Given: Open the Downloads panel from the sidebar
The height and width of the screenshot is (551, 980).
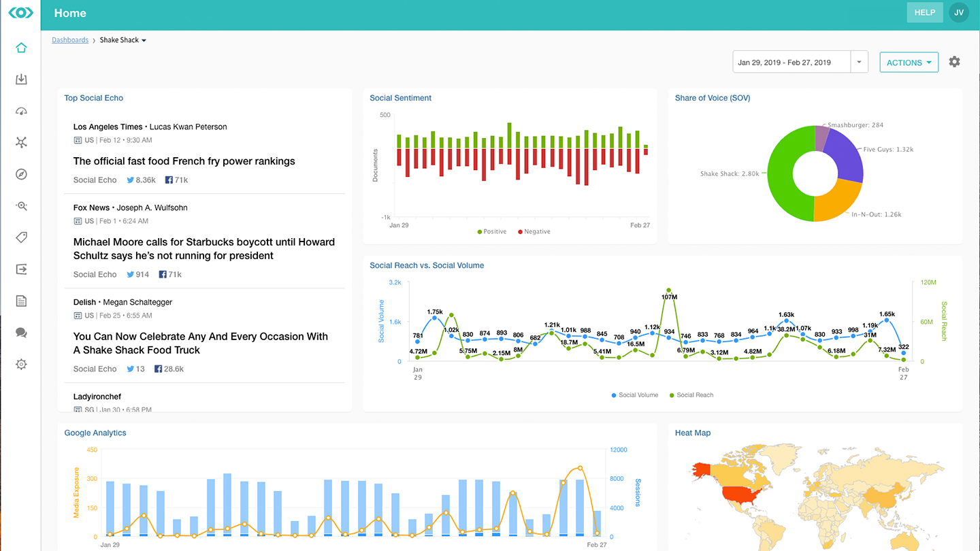Looking at the screenshot, I should (21, 79).
